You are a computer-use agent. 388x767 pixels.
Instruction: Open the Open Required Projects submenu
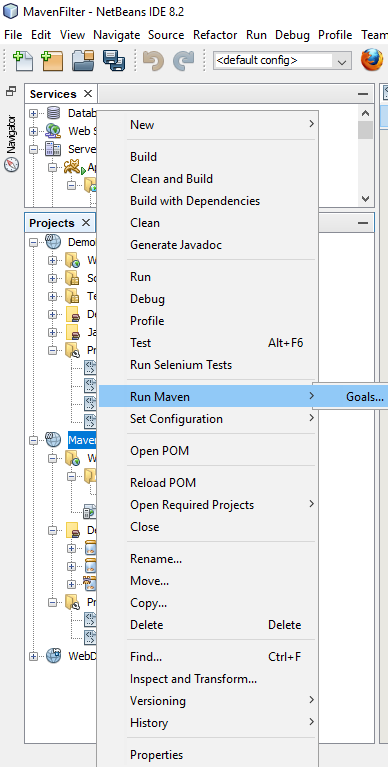[208, 505]
